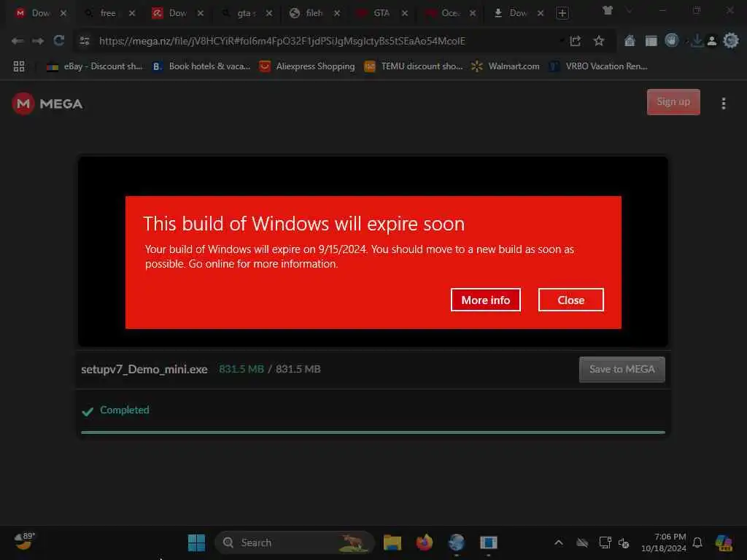Go back with the browser back arrow
The height and width of the screenshot is (560, 747).
[18, 42]
